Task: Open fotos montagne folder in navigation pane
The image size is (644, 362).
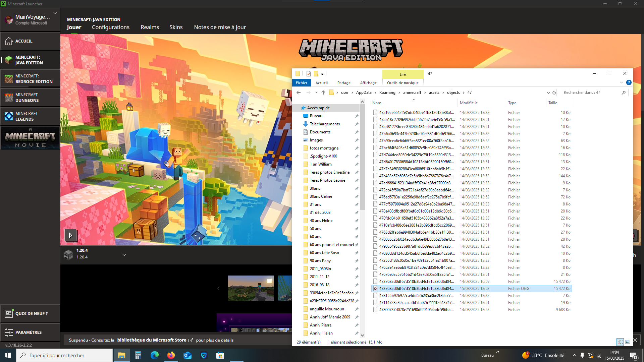Action: click(324, 148)
